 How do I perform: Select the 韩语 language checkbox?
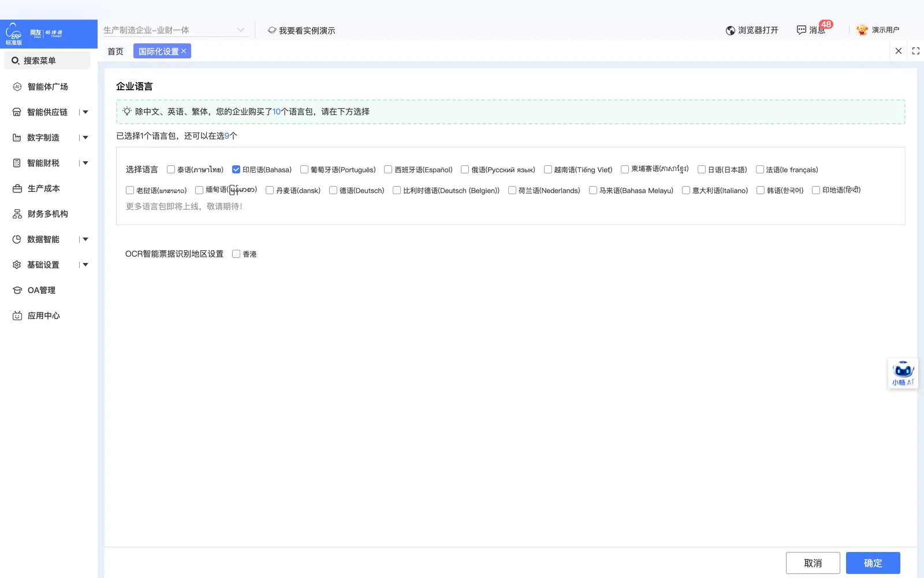(x=761, y=190)
